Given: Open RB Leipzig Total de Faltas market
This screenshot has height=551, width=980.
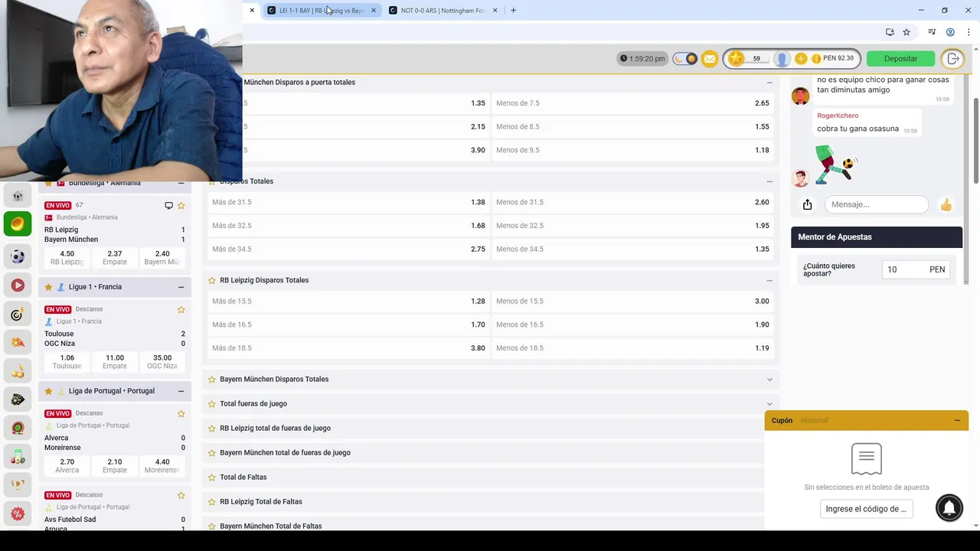Looking at the screenshot, I should point(483,501).
